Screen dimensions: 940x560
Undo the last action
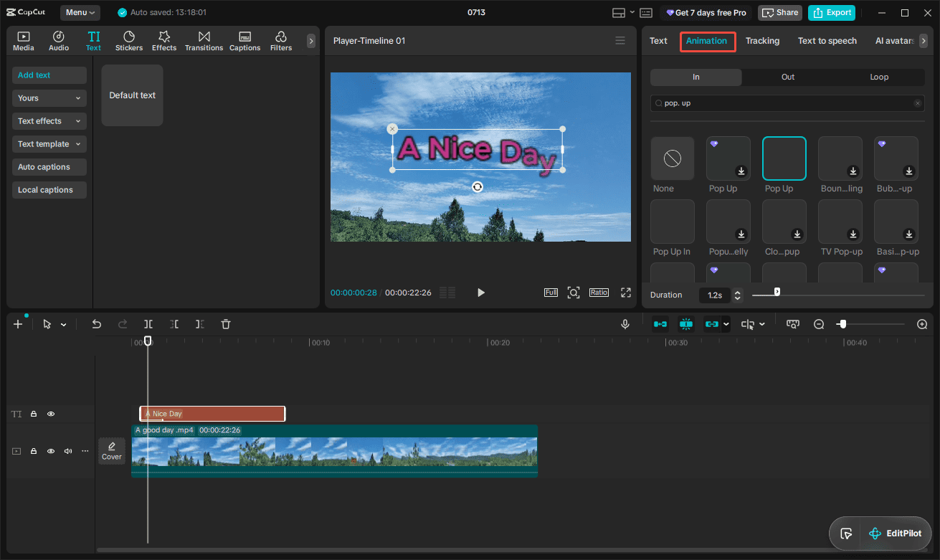pos(97,324)
